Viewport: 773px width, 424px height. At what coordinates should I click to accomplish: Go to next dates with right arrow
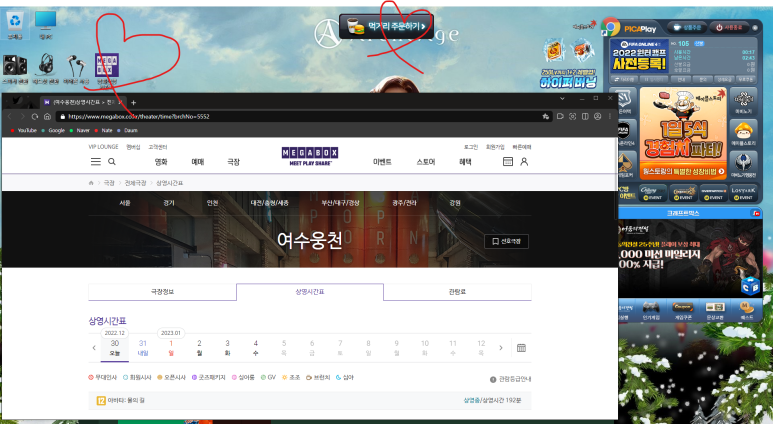click(501, 348)
